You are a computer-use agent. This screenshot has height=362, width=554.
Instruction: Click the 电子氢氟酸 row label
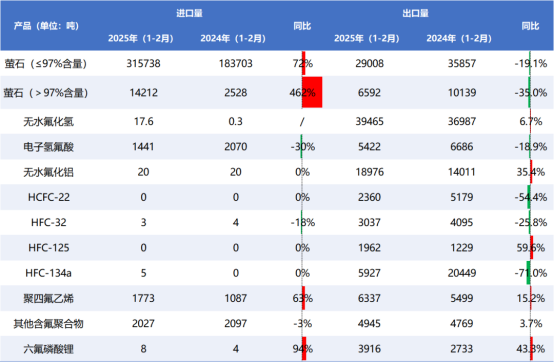[x=48, y=147]
